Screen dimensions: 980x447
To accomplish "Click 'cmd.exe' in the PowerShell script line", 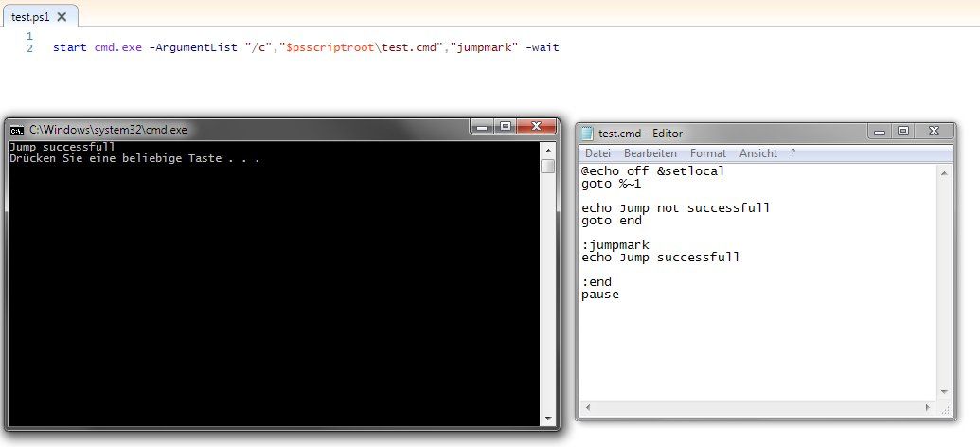I will 118,47.
